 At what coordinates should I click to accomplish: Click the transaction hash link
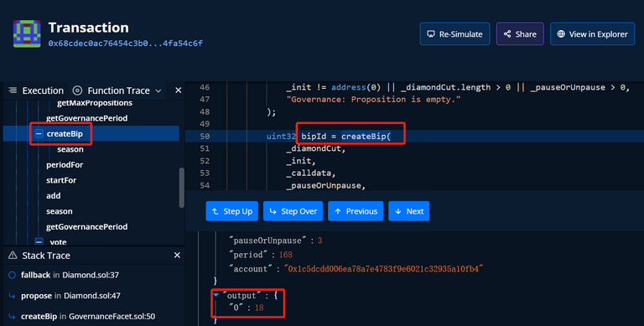(x=126, y=43)
